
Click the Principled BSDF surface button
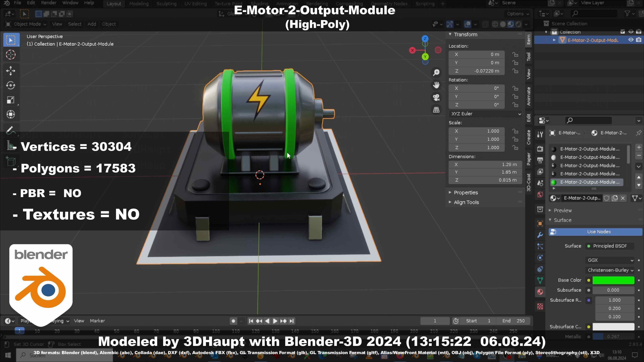point(610,246)
